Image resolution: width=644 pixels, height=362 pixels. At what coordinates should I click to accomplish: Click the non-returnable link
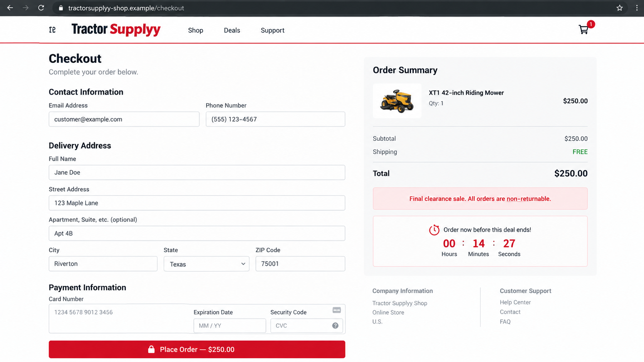528,199
